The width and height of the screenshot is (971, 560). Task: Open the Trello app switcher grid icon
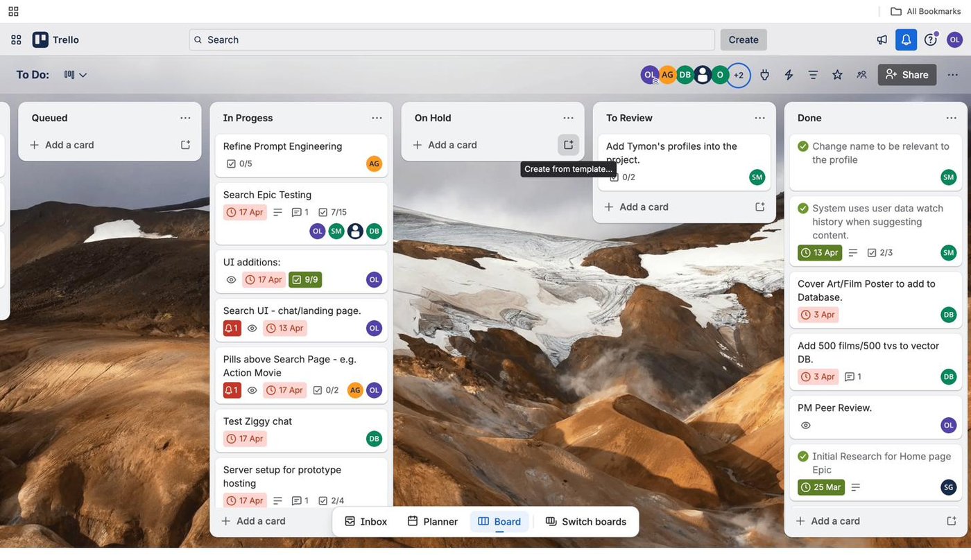click(x=16, y=40)
